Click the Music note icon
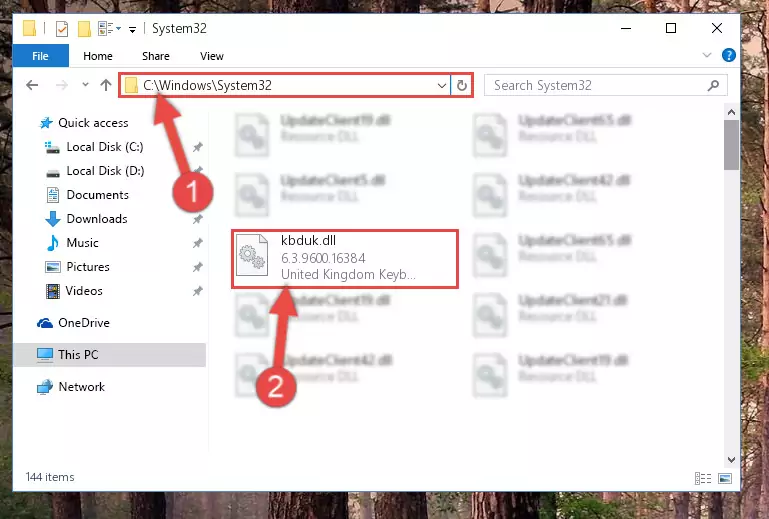The width and height of the screenshot is (769, 519). [52, 243]
